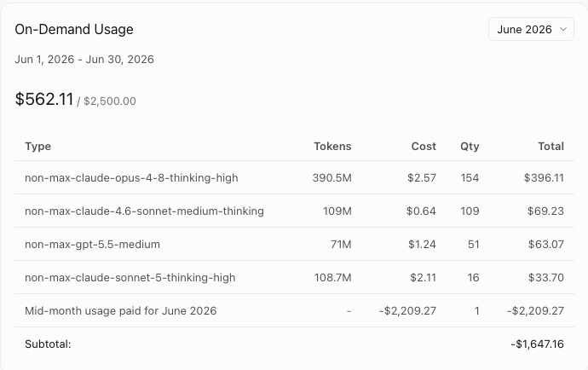
Task: Click the 51 quantity cell
Action: click(x=473, y=245)
